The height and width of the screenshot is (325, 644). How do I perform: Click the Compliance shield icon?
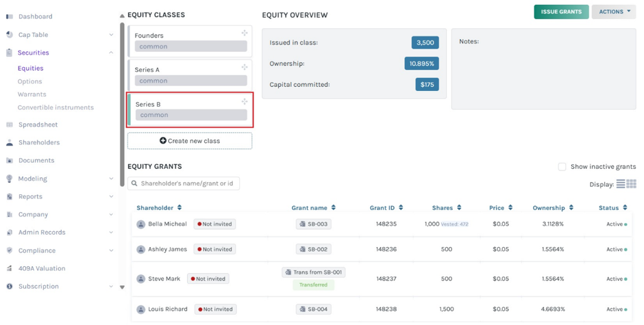10,250
